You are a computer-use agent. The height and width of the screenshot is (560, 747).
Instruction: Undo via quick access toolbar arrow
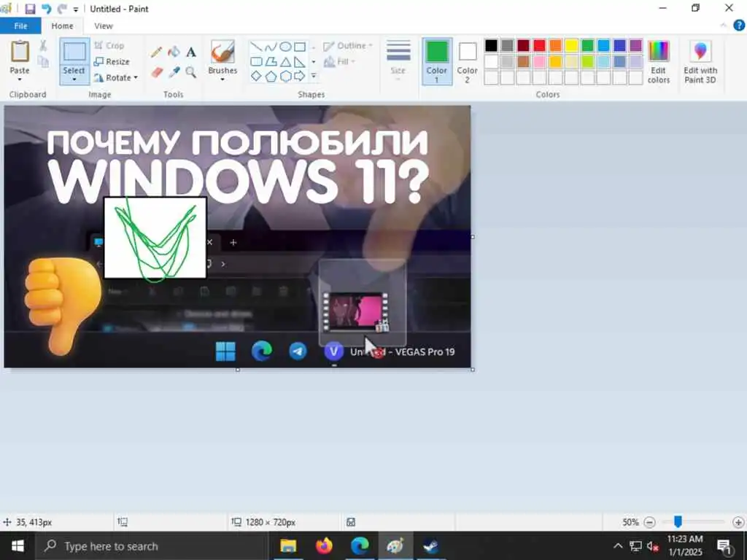pos(46,9)
